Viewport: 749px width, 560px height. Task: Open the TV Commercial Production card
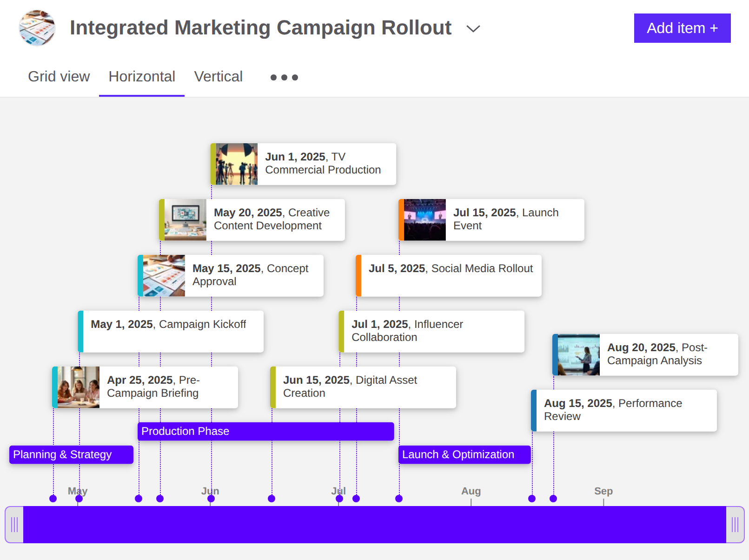[303, 164]
